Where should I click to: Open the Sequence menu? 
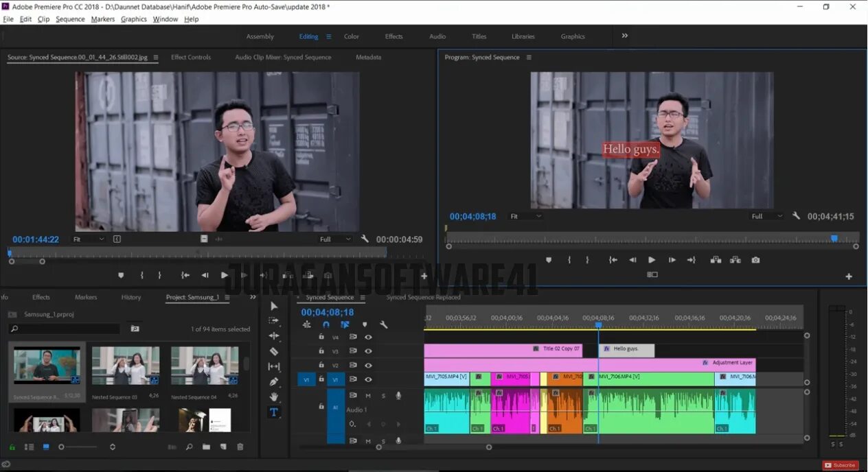70,19
